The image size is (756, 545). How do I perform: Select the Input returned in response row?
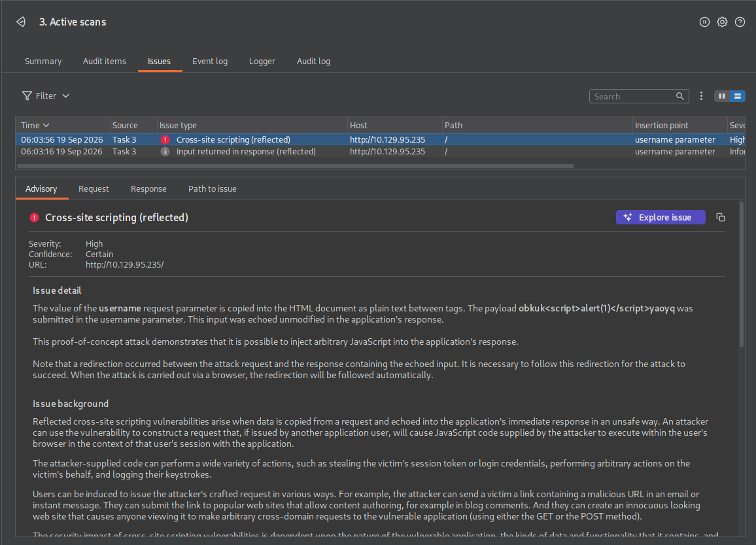(380, 151)
